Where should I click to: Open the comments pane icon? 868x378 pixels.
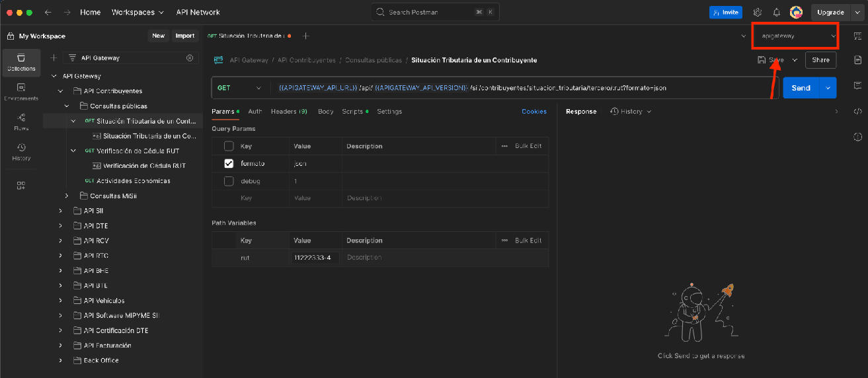pos(857,85)
